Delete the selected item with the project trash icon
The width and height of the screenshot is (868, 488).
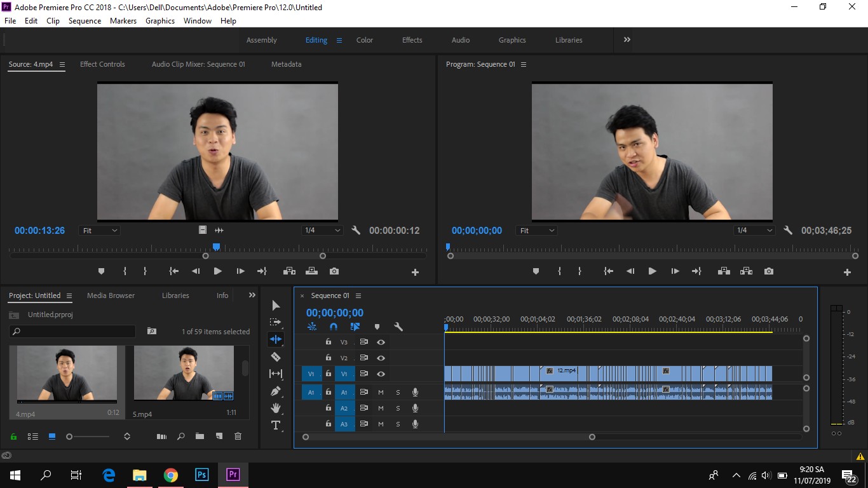(238, 437)
